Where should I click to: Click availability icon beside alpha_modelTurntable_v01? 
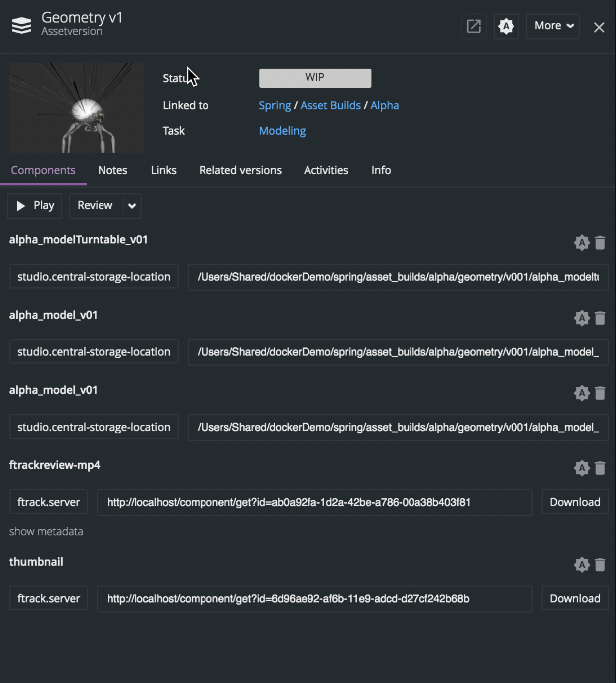pyautogui.click(x=581, y=243)
